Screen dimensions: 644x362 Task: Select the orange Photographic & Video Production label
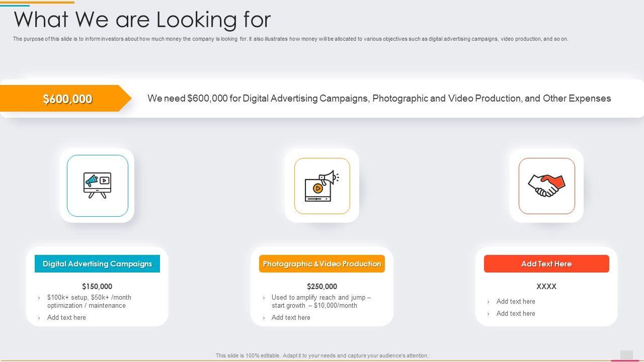[x=322, y=264]
